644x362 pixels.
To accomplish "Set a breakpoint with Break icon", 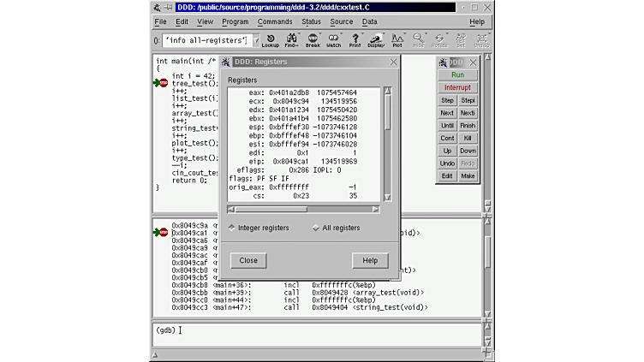I will click(313, 39).
